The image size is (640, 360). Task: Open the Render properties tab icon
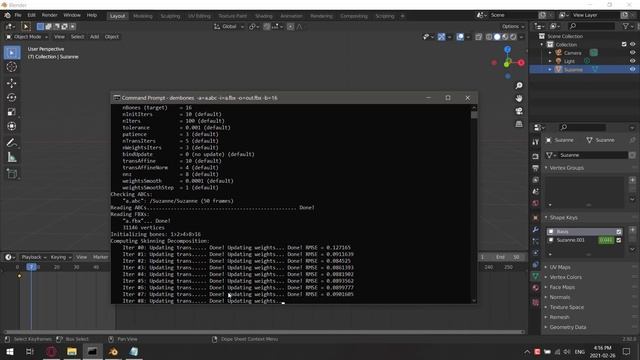click(536, 156)
